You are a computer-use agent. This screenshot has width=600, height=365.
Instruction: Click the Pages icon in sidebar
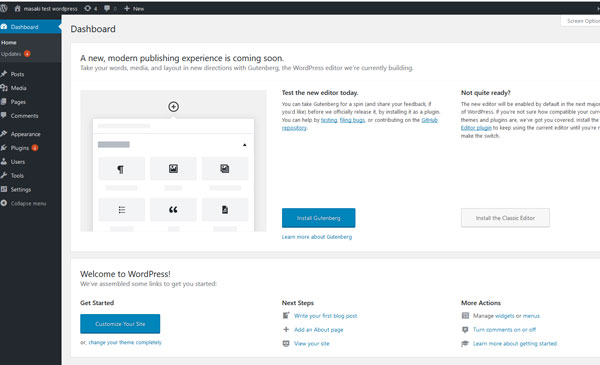pyautogui.click(x=4, y=101)
